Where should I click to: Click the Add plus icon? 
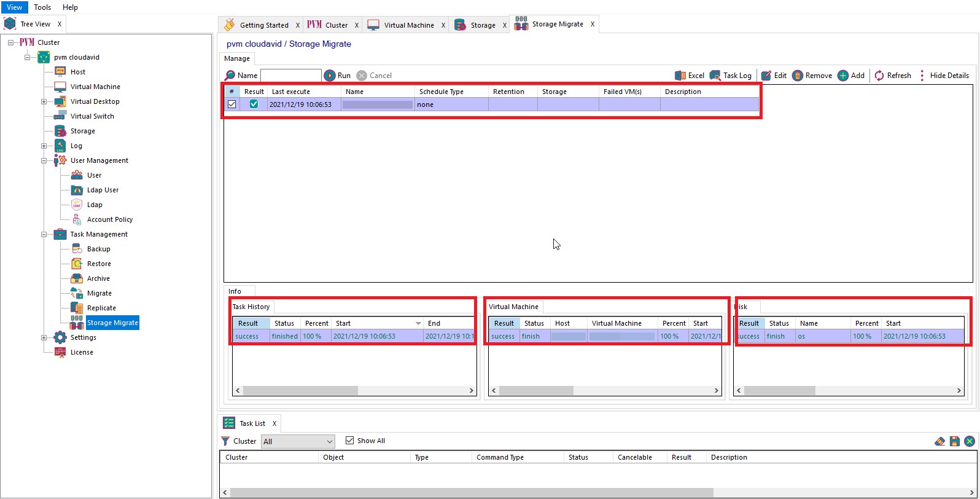click(843, 76)
